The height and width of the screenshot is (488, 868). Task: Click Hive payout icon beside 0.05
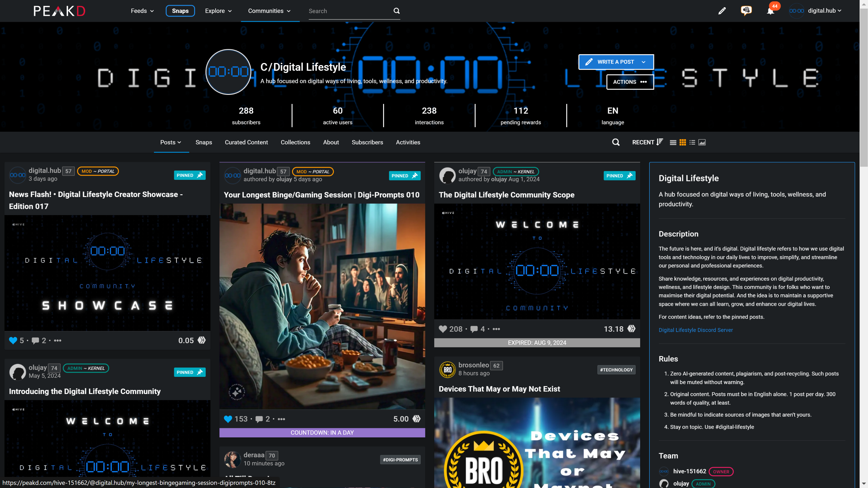tap(202, 340)
